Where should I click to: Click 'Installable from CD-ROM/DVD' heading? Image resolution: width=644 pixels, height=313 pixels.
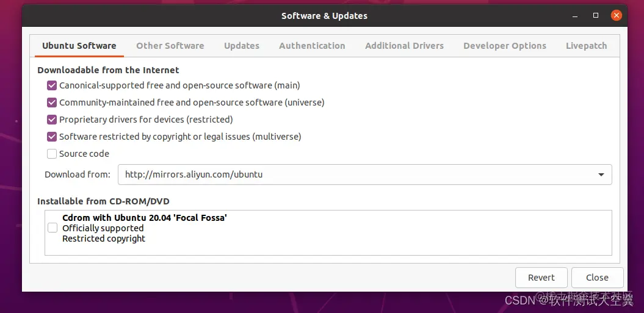(x=103, y=201)
